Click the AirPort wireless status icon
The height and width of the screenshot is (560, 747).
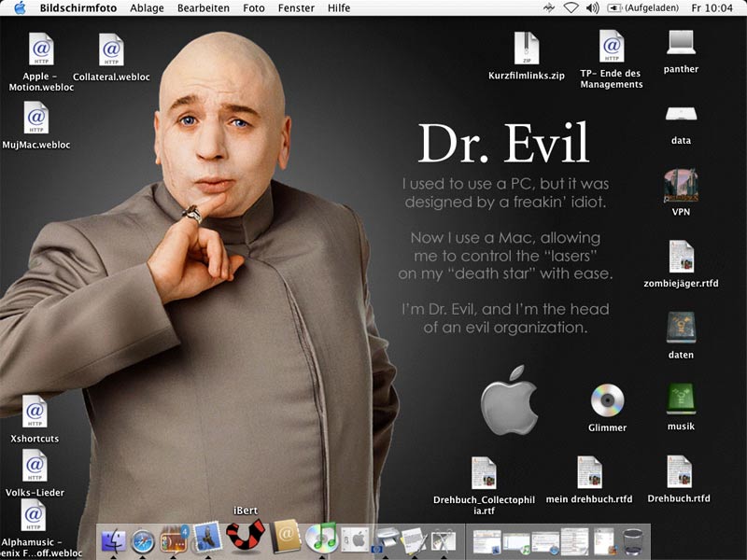point(571,8)
